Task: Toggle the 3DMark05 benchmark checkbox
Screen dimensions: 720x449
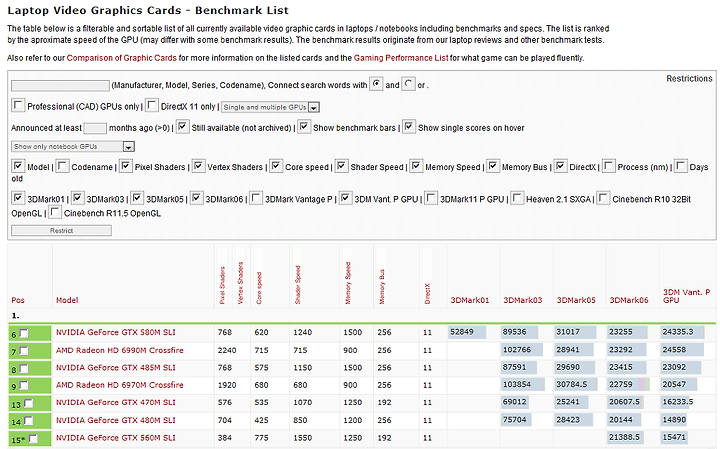Action: pos(137,198)
